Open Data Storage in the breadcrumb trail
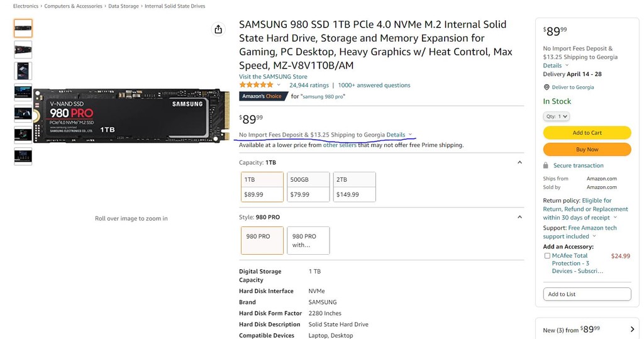This screenshot has height=339, width=644. click(123, 6)
